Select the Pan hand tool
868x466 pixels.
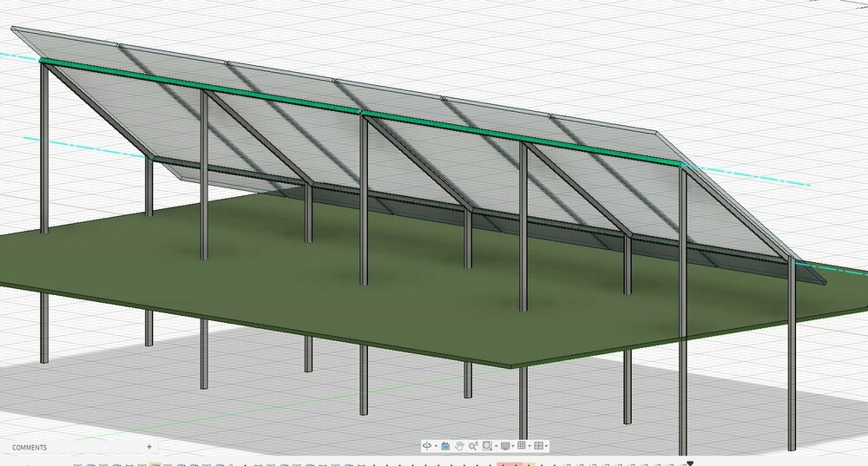pos(459,446)
